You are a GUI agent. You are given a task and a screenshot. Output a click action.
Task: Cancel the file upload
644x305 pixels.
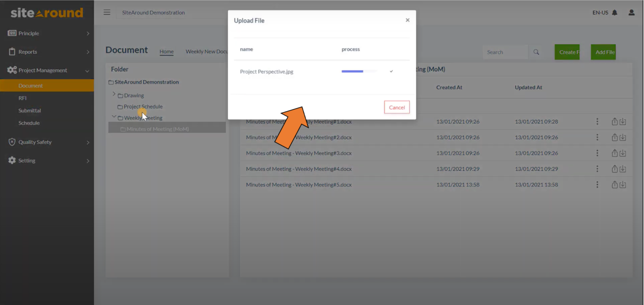point(397,107)
